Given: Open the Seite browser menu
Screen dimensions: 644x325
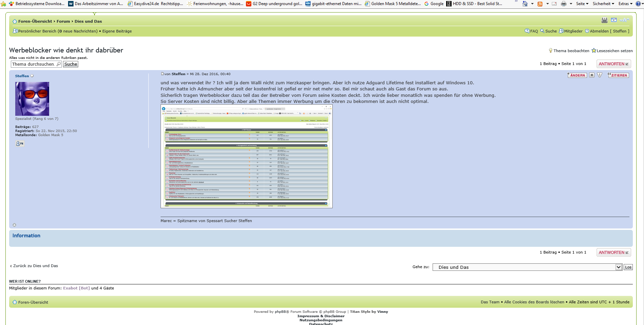Looking at the screenshot, I should [582, 4].
